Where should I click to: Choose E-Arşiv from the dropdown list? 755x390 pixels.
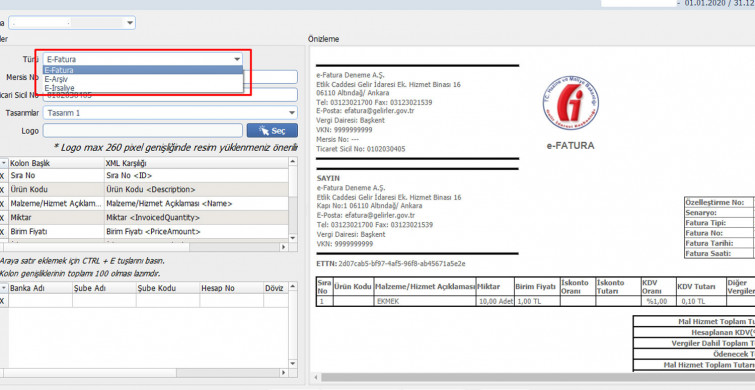click(143, 79)
